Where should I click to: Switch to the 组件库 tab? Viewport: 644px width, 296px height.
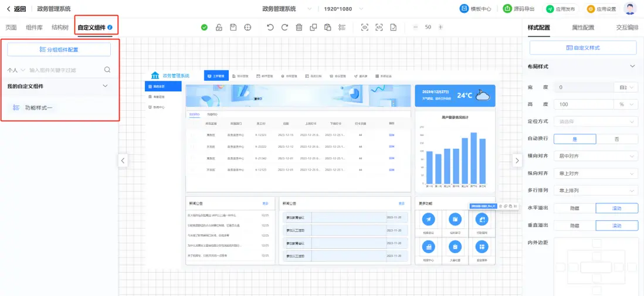tap(34, 28)
